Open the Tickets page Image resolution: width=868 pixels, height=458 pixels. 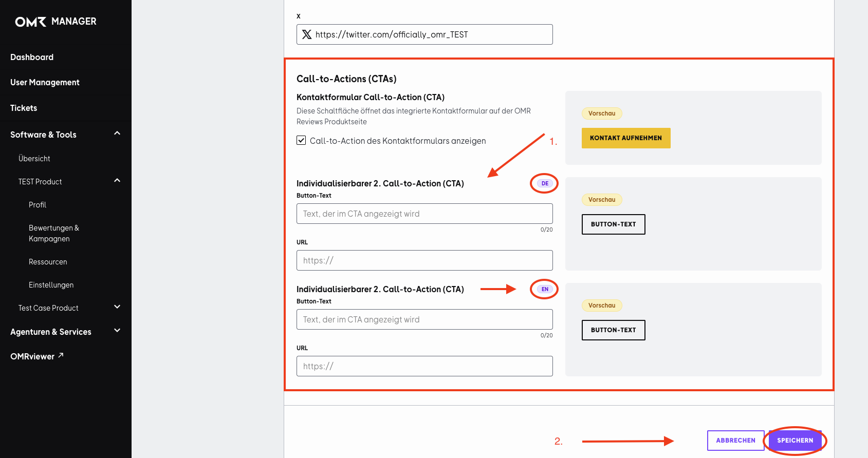[24, 108]
